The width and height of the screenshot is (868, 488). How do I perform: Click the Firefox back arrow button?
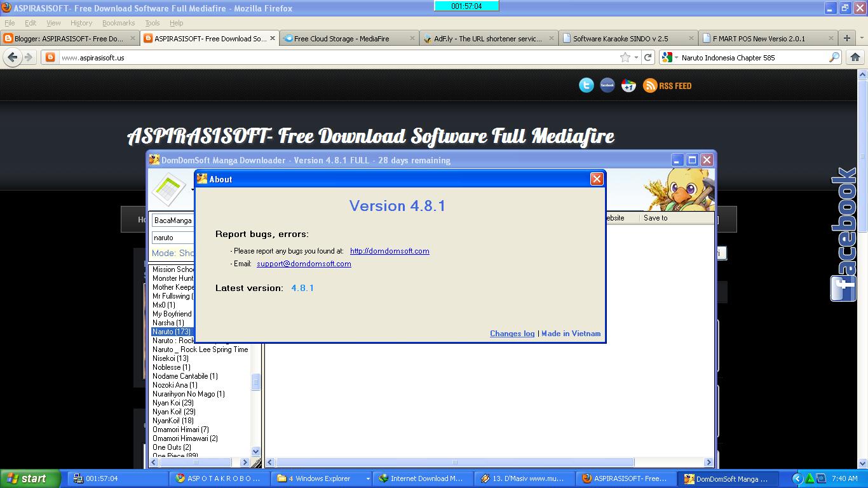point(13,57)
